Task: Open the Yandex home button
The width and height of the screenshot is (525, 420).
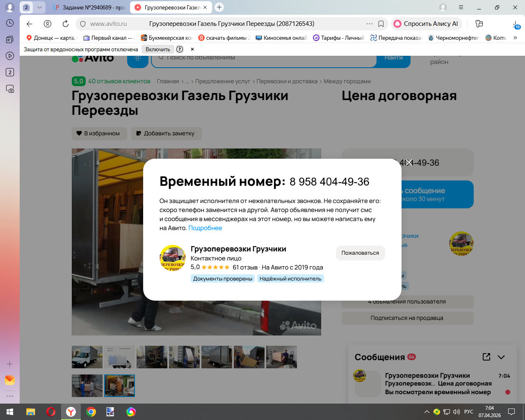Action: pyautogui.click(x=48, y=24)
